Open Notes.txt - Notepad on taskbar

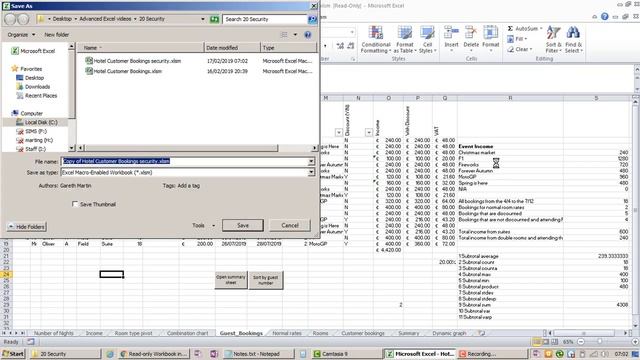click(259, 354)
